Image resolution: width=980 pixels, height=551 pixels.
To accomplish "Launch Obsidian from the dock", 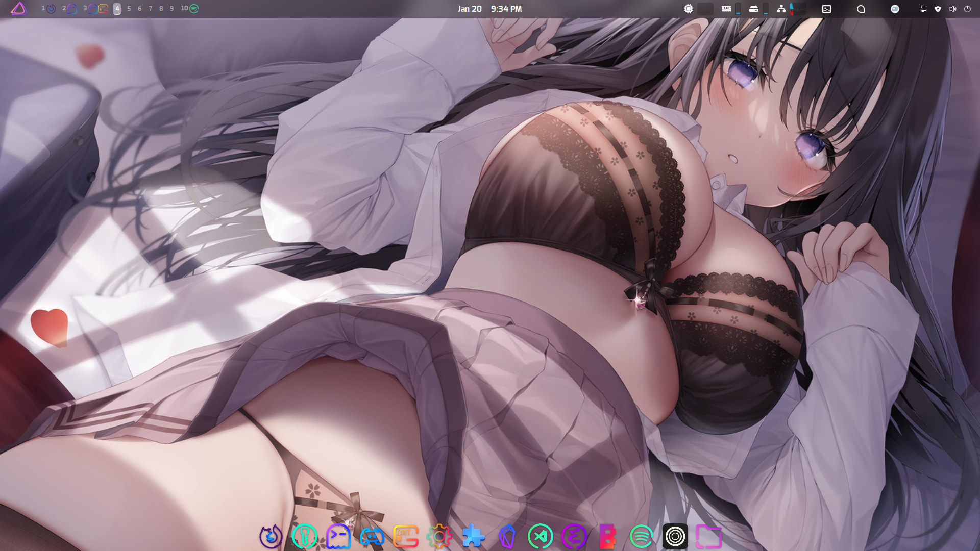I will 507,537.
